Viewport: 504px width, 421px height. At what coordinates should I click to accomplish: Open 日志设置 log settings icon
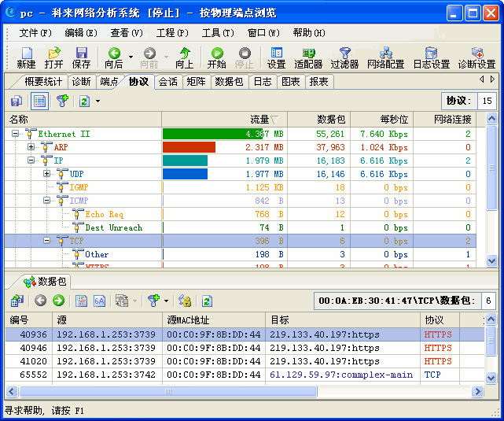click(432, 58)
